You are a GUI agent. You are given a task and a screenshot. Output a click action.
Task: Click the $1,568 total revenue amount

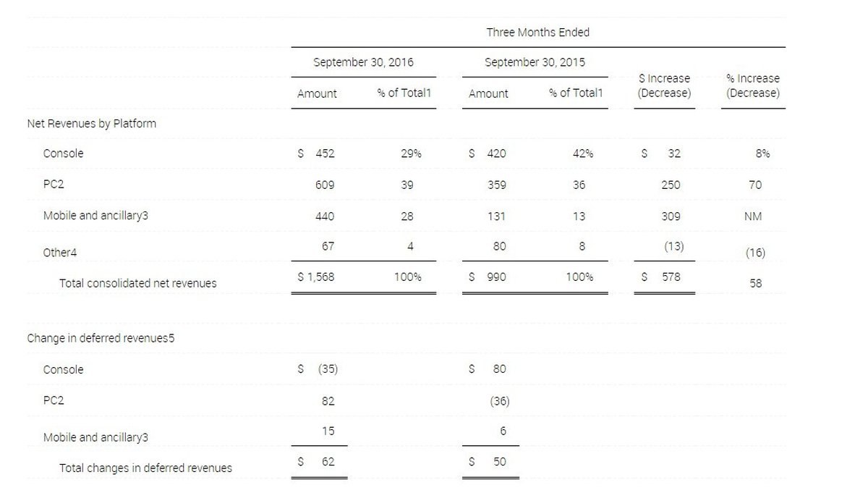[316, 277]
